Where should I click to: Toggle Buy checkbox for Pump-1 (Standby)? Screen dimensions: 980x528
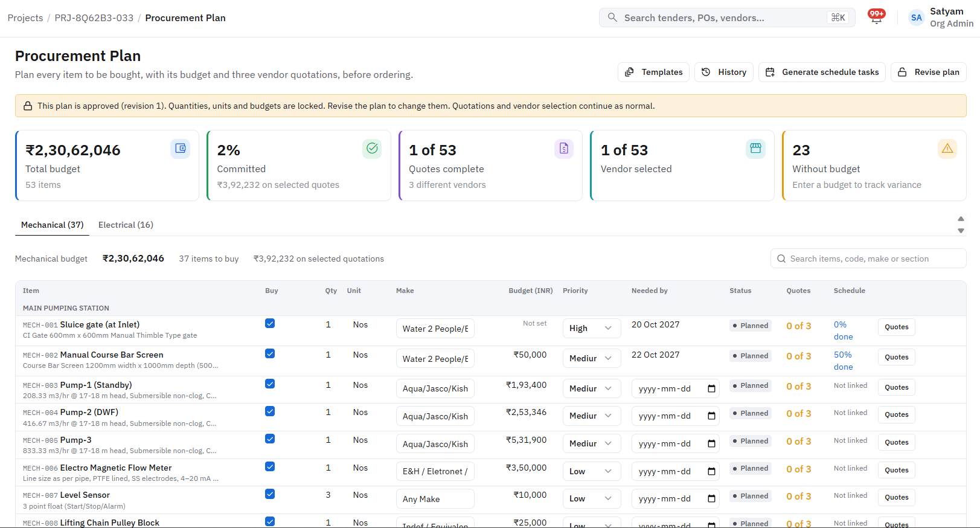click(x=270, y=384)
